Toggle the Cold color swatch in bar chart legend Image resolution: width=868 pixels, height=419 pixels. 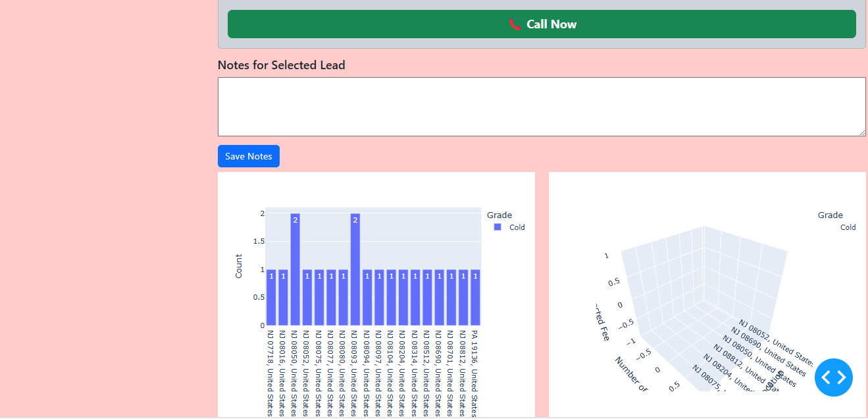point(498,227)
